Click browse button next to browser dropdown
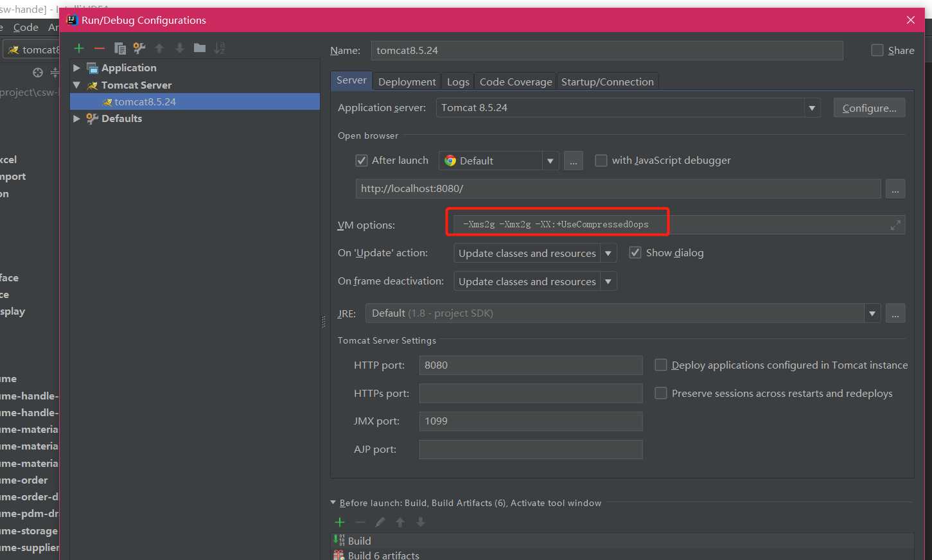The image size is (932, 560). pyautogui.click(x=574, y=161)
